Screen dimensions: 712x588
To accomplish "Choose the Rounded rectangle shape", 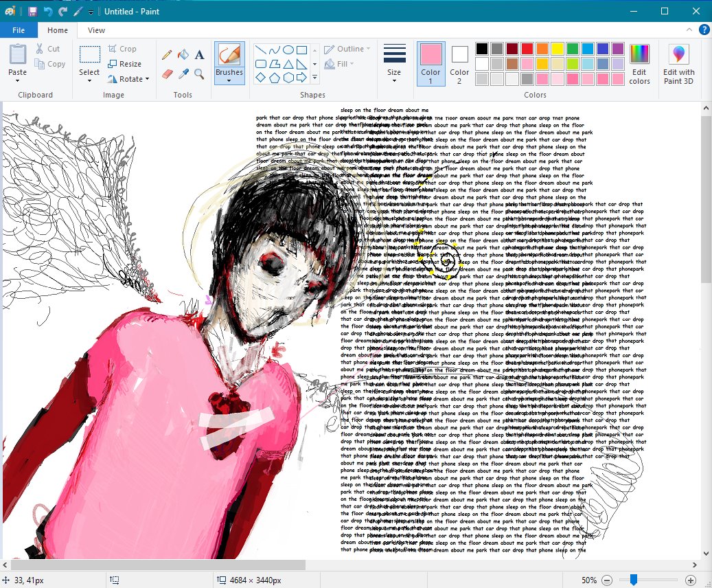I will [261, 64].
